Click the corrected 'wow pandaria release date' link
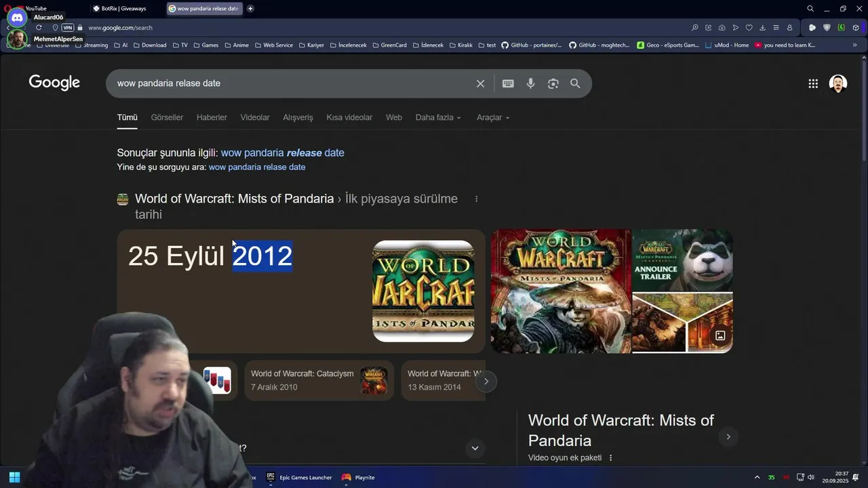 (282, 152)
